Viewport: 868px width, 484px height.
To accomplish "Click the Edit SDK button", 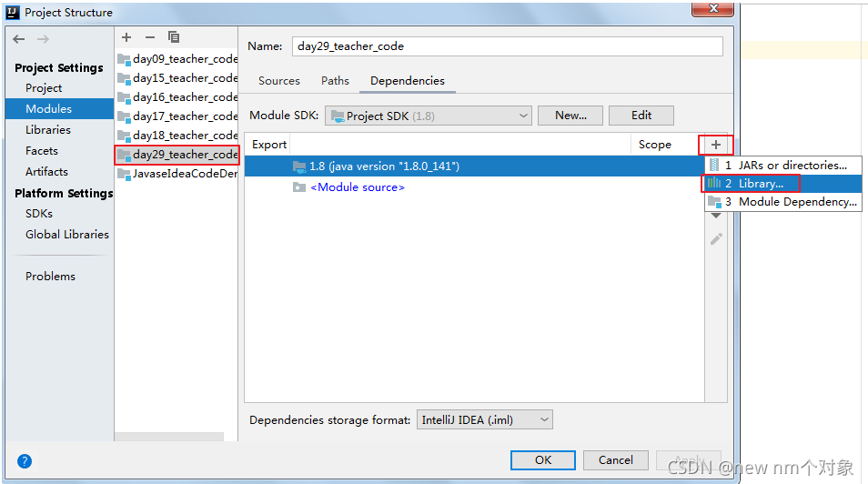I will click(641, 116).
